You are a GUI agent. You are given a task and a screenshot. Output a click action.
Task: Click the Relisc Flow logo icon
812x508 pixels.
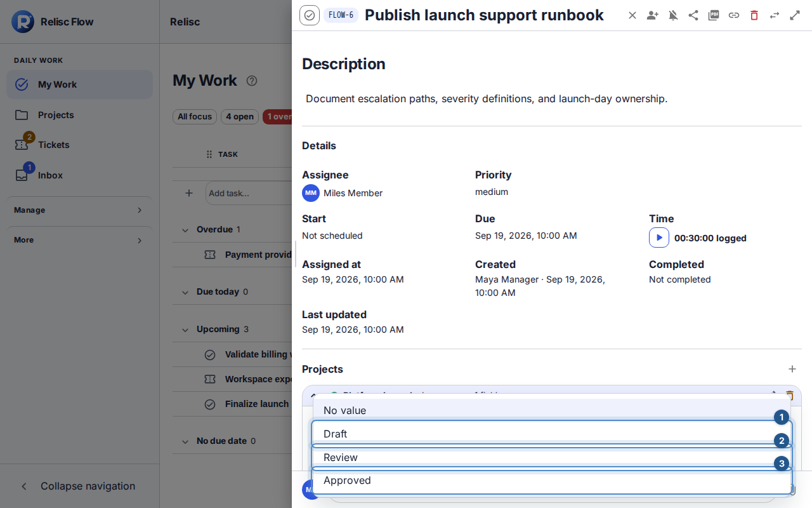pos(23,22)
